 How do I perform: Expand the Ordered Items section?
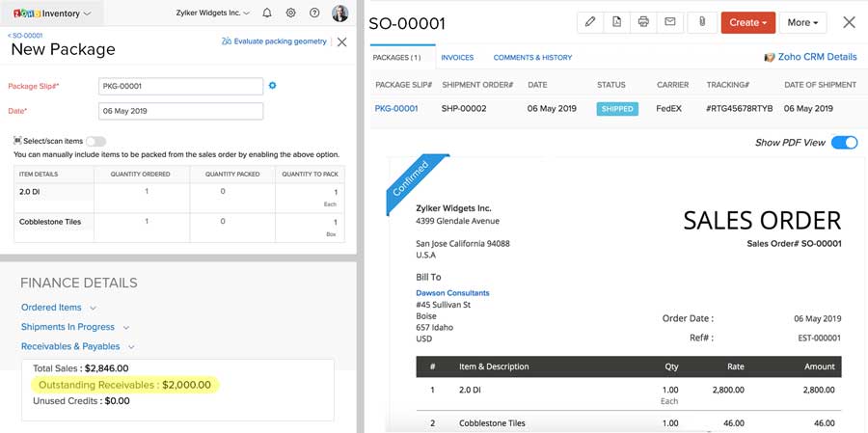point(59,308)
